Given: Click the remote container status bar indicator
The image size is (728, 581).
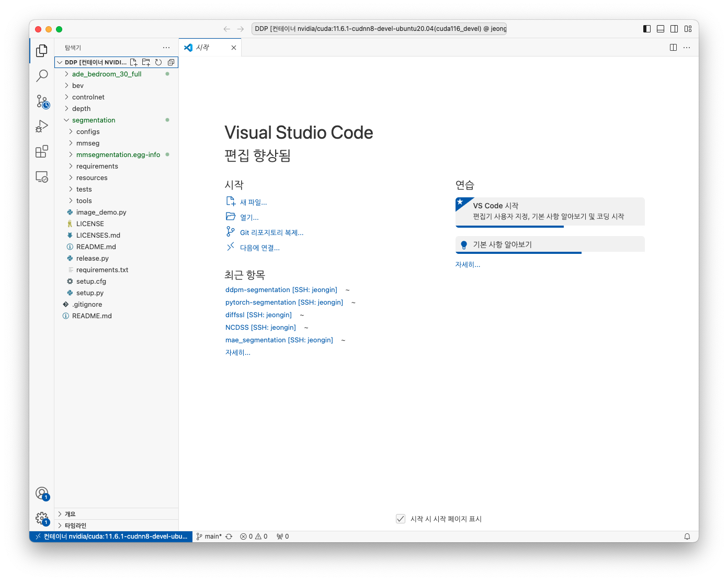Looking at the screenshot, I should pos(111,537).
